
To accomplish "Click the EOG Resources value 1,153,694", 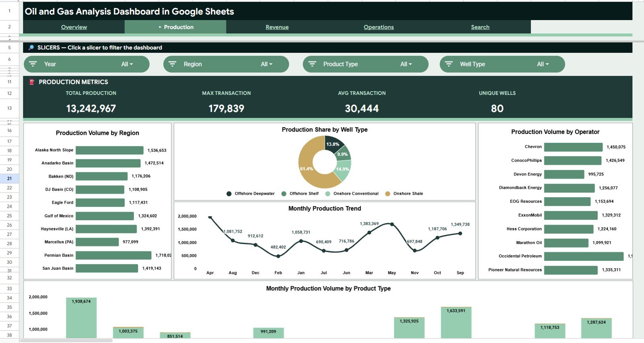I will [x=604, y=201].
